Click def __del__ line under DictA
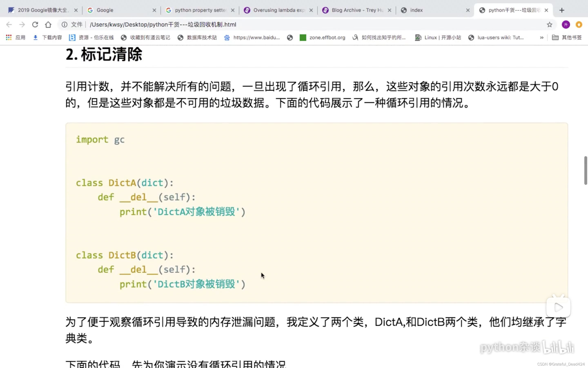Screen dimensions: 588x368 pos(147,197)
